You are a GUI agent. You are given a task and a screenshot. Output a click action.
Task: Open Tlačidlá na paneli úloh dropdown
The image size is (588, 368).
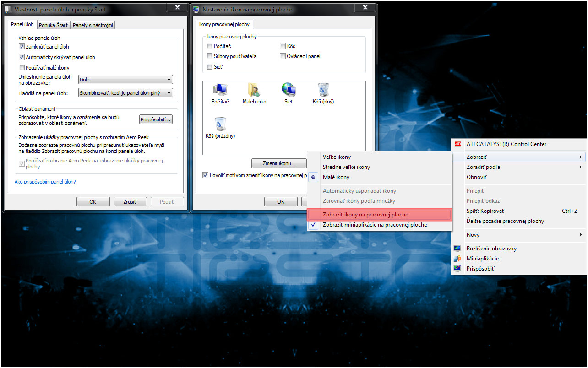(x=125, y=93)
